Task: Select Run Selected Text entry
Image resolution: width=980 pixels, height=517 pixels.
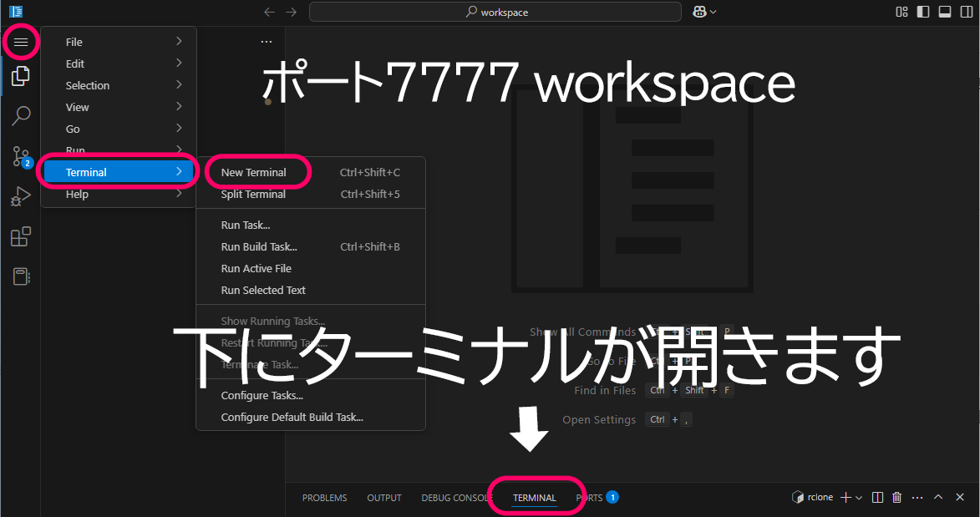Action: pos(311,291)
